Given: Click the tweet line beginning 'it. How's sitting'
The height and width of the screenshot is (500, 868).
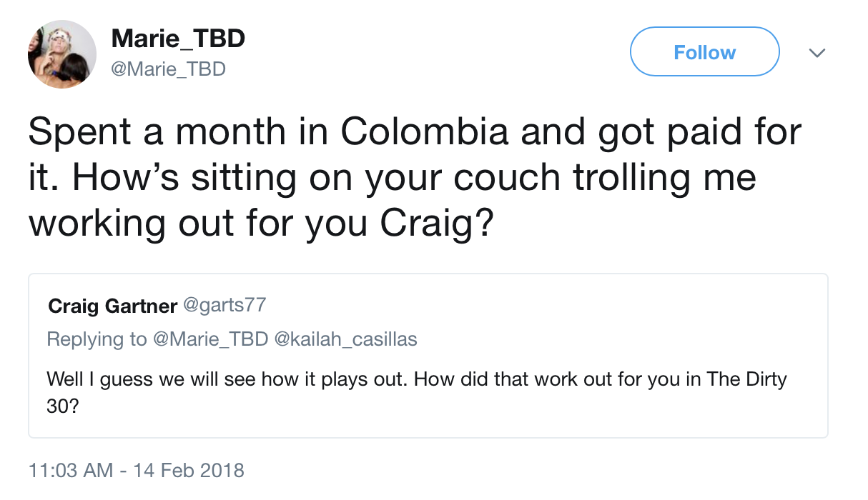Looking at the screenshot, I should (x=392, y=178).
